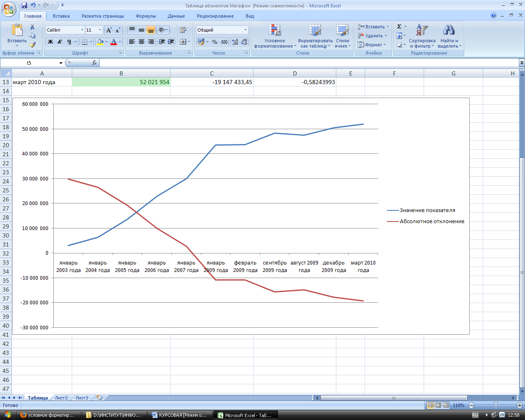This screenshot has width=525, height=420.
Task: Center cell text horizontally
Action: (141, 42)
